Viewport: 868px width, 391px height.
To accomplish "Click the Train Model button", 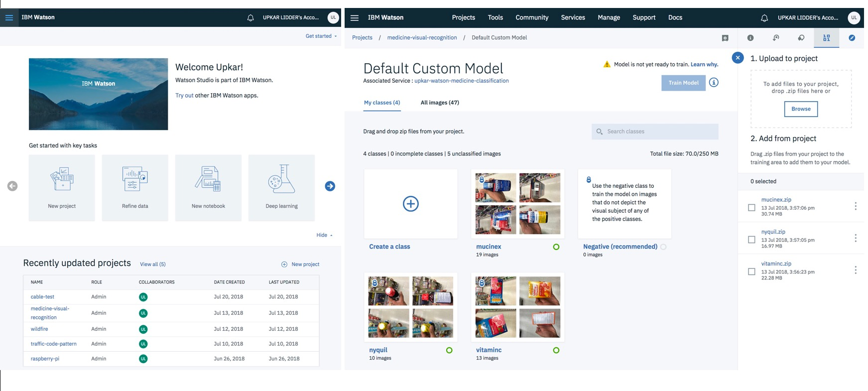I will coord(683,83).
